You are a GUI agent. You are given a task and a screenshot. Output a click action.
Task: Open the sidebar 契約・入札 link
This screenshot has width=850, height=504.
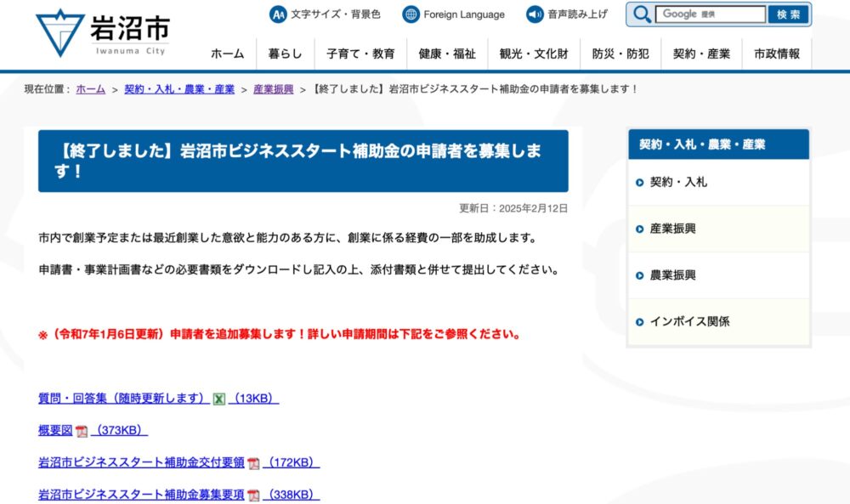coord(678,183)
